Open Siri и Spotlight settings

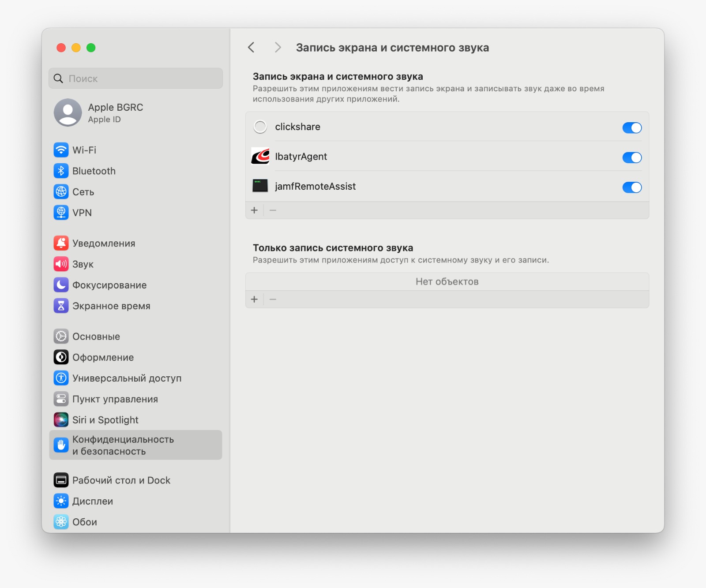[x=135, y=420]
